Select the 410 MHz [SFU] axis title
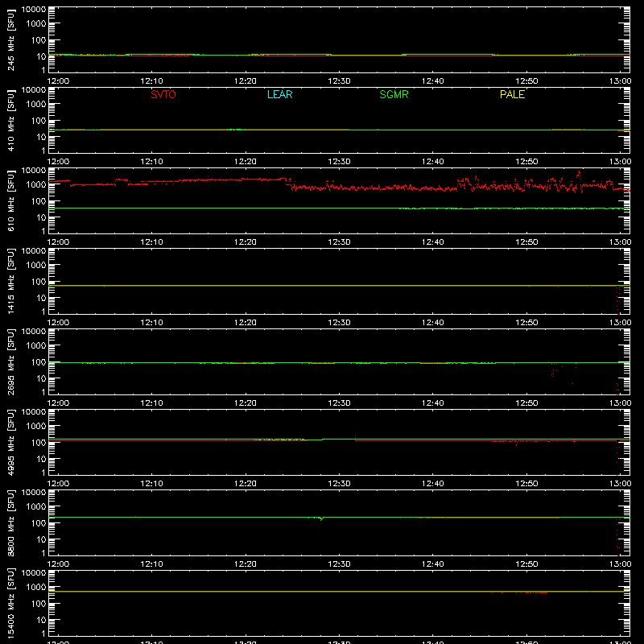The width and height of the screenshot is (644, 644). pos(11,120)
